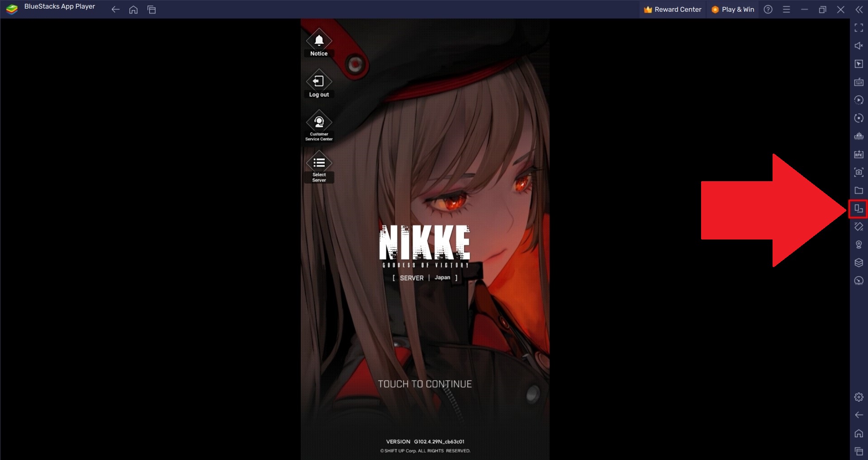Click the top bar recent apps icon
The width and height of the screenshot is (868, 460).
(x=152, y=9)
